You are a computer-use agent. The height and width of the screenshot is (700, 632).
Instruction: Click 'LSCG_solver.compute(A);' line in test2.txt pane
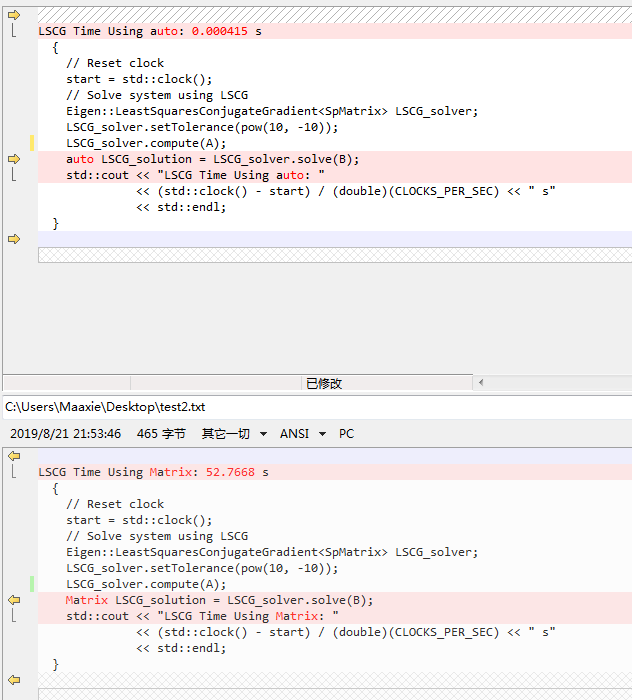tap(146, 584)
